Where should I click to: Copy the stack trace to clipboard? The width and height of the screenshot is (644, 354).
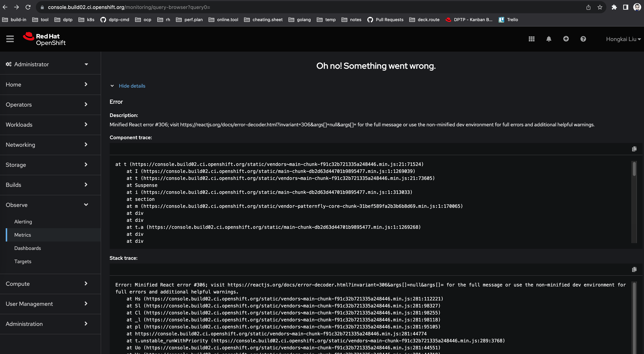[x=634, y=269]
